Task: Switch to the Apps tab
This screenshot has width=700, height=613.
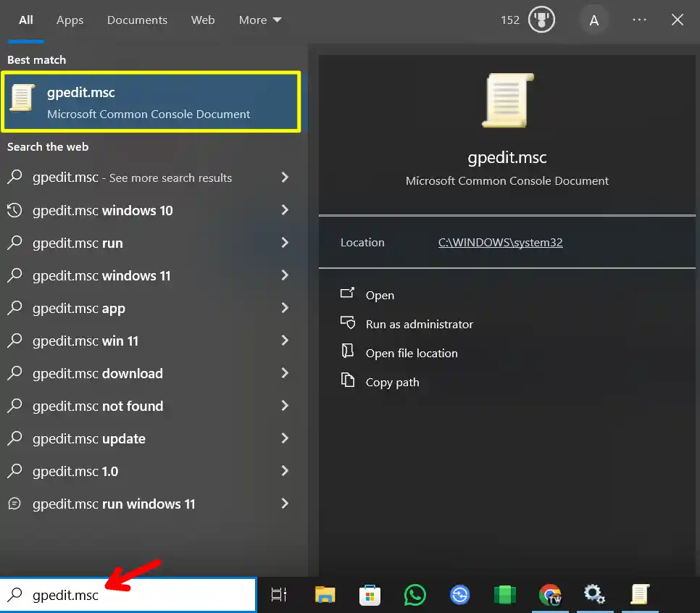Action: coord(70,20)
